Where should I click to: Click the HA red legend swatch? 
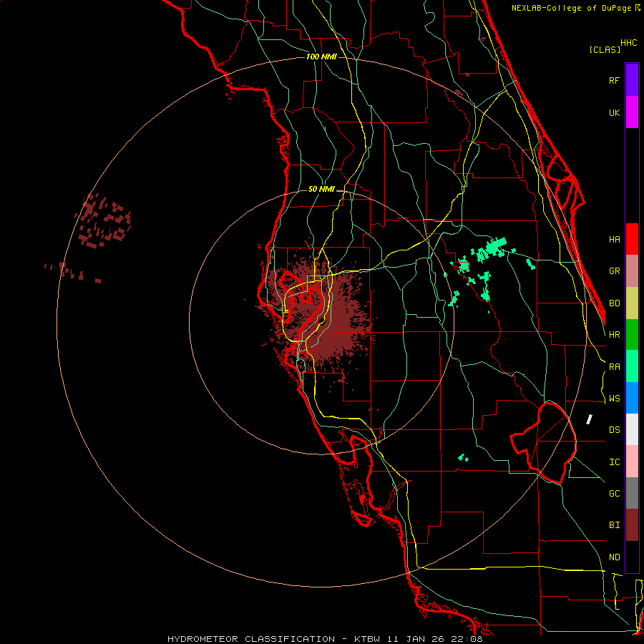[x=632, y=239]
